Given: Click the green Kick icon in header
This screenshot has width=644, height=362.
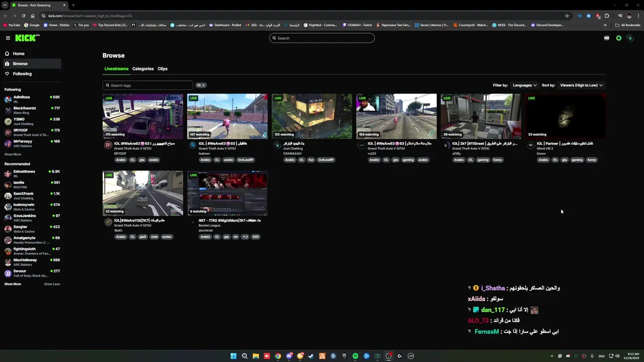Looking at the screenshot, I should tap(619, 38).
